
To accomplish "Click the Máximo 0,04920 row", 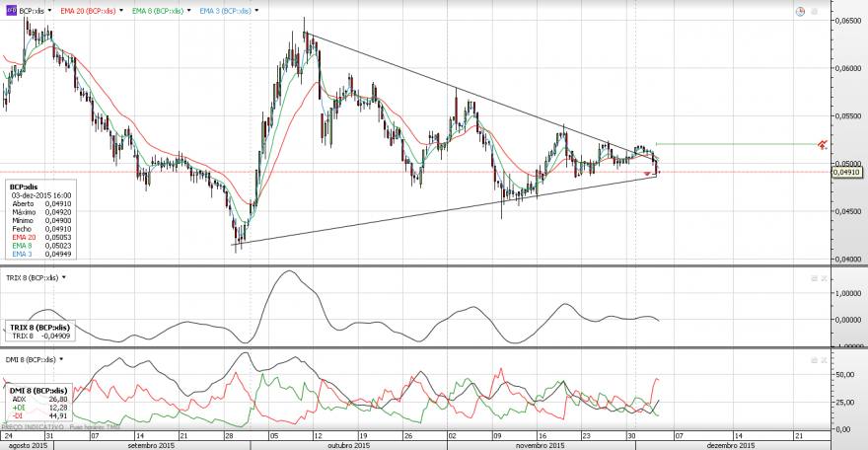I will pos(41,212).
